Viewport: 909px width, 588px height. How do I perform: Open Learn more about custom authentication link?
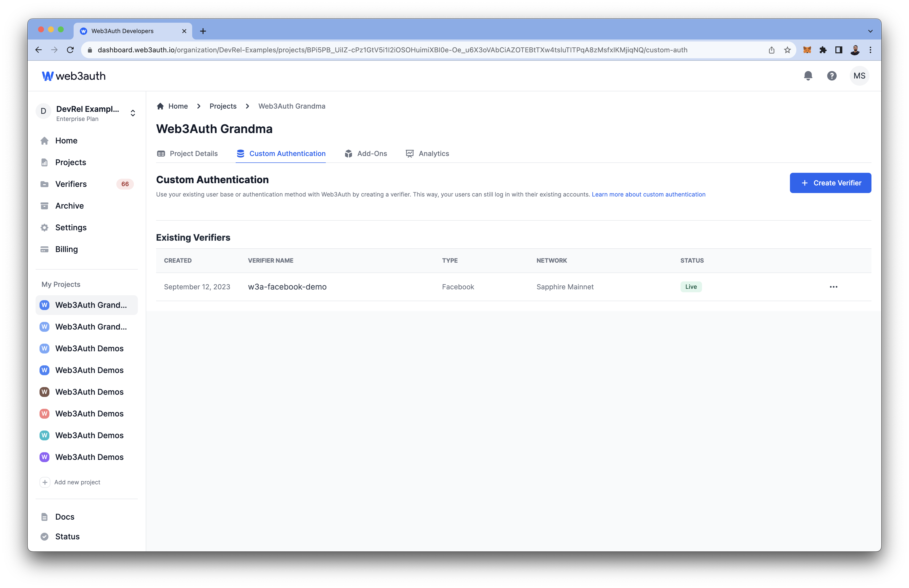pos(648,194)
